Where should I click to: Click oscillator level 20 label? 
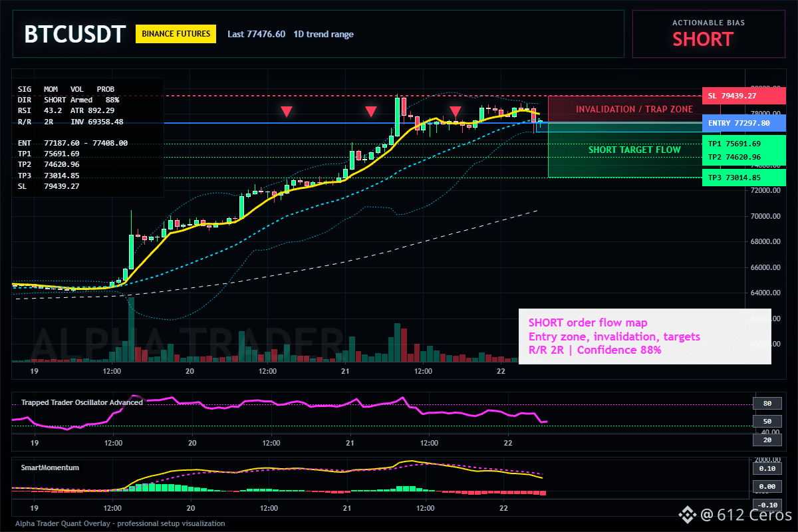[x=767, y=440]
